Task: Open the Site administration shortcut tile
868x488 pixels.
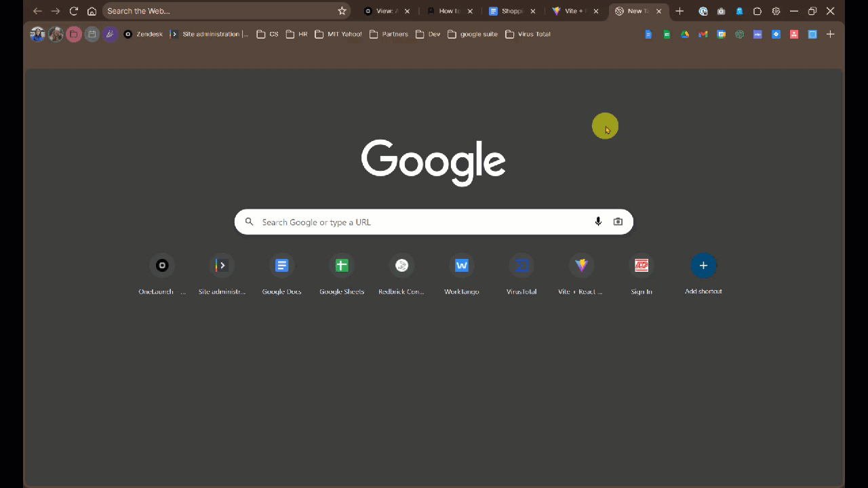Action: [x=222, y=273]
